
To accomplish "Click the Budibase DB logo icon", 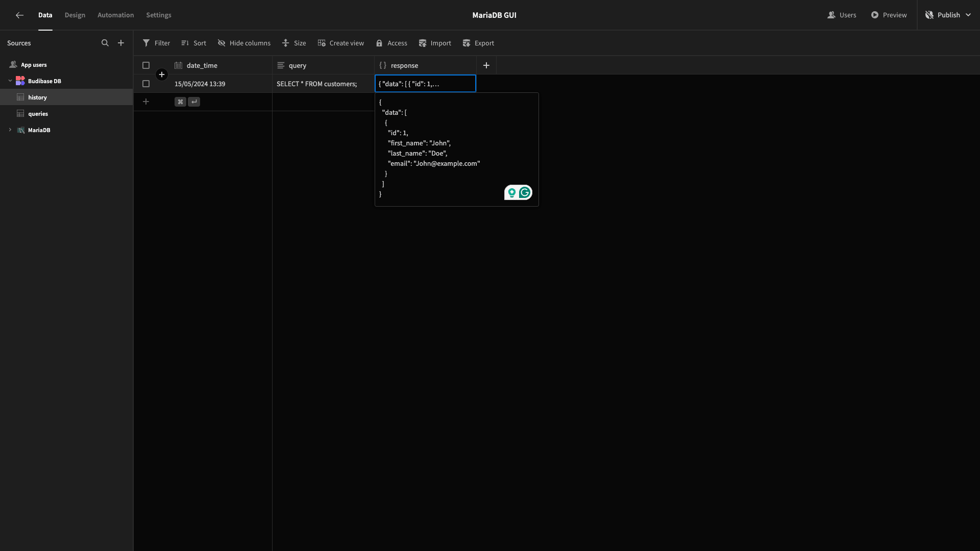I will tap(20, 81).
